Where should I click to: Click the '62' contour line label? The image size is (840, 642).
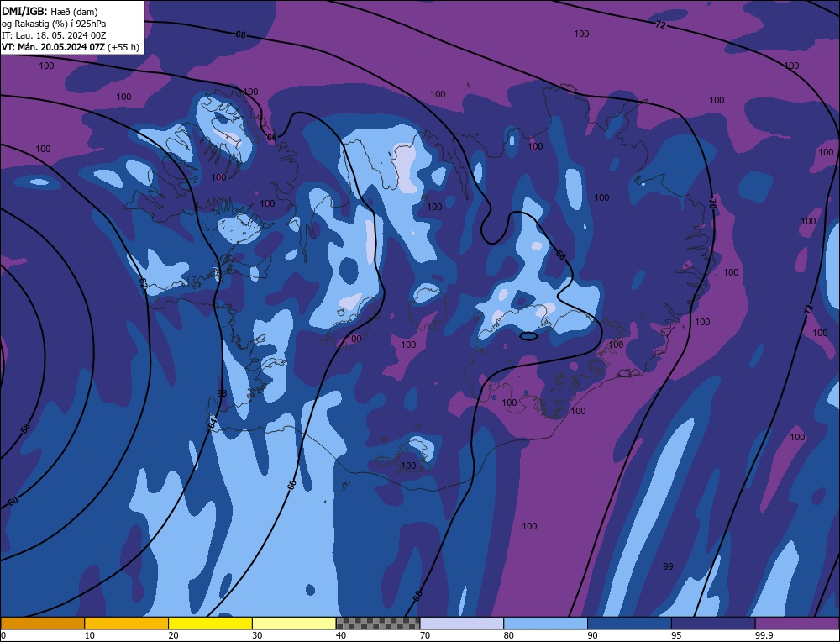click(x=143, y=283)
